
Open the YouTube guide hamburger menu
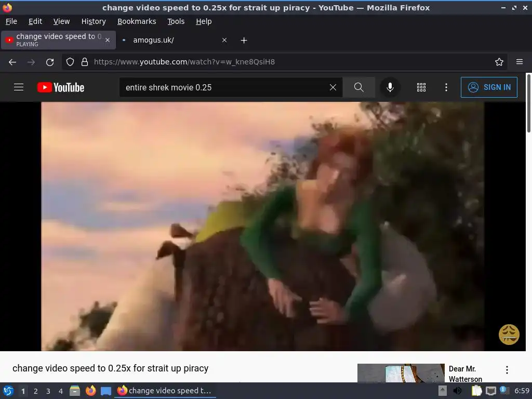19,87
